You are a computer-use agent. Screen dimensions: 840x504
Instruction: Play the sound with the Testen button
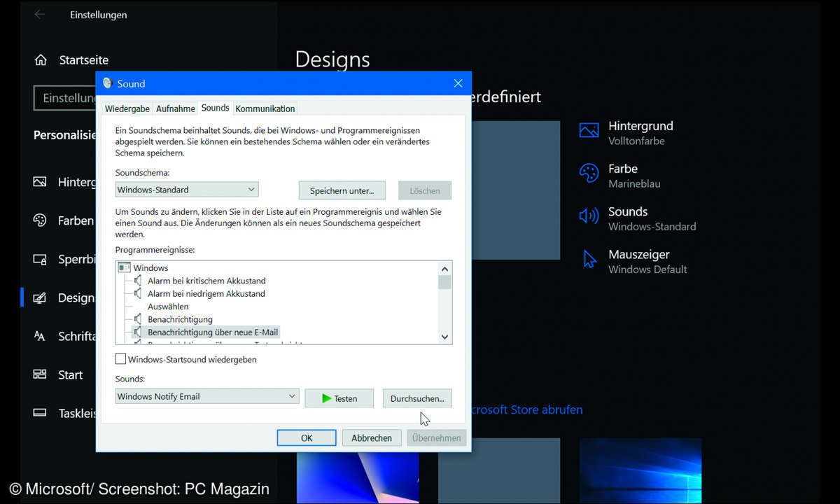tap(339, 398)
